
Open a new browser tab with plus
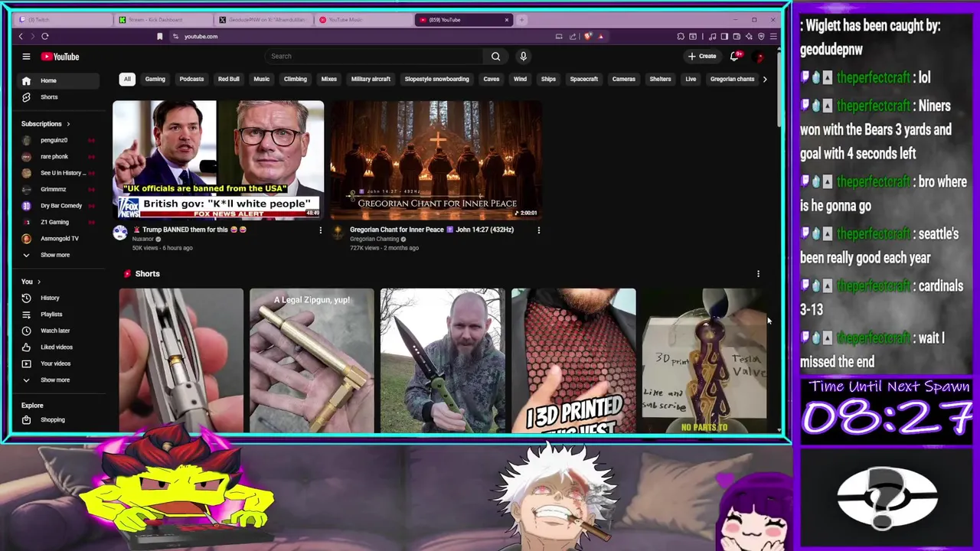pos(521,20)
